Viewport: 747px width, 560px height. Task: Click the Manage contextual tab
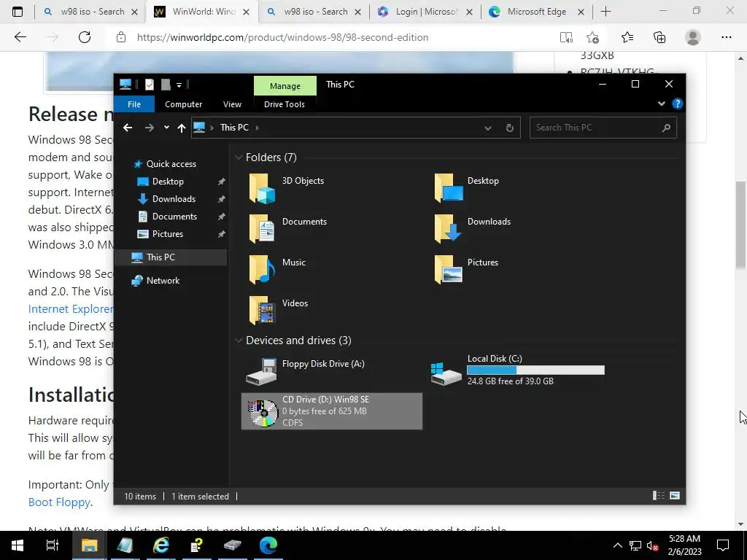285,86
